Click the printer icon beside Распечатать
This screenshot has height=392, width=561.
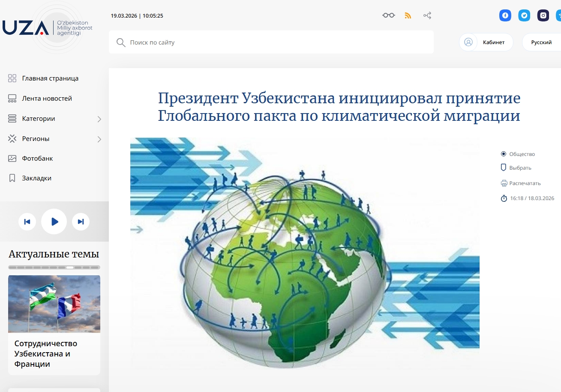[x=504, y=183]
